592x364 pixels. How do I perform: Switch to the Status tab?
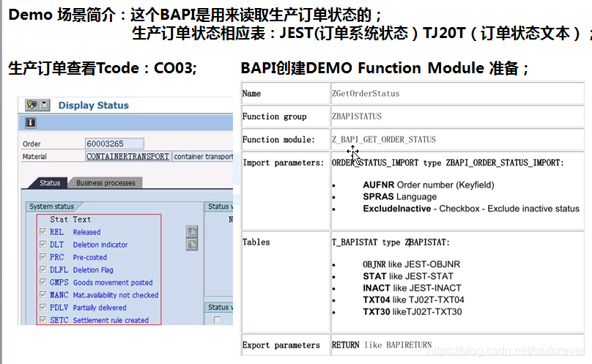coord(50,183)
